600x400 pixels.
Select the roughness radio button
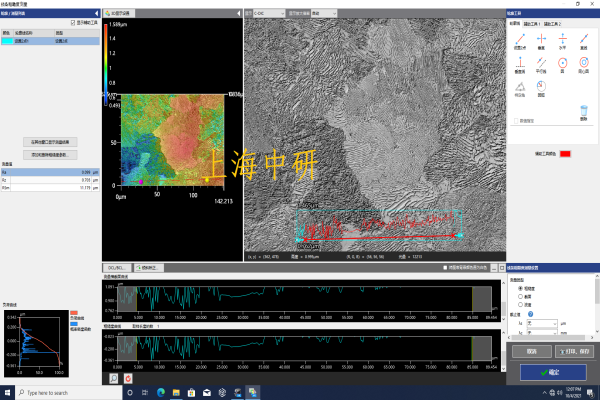click(x=518, y=288)
